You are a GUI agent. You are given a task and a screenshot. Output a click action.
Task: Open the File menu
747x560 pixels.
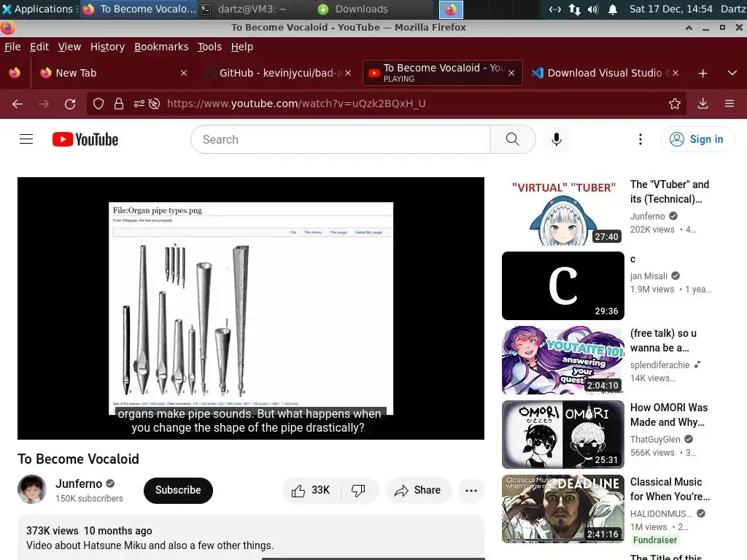click(12, 47)
